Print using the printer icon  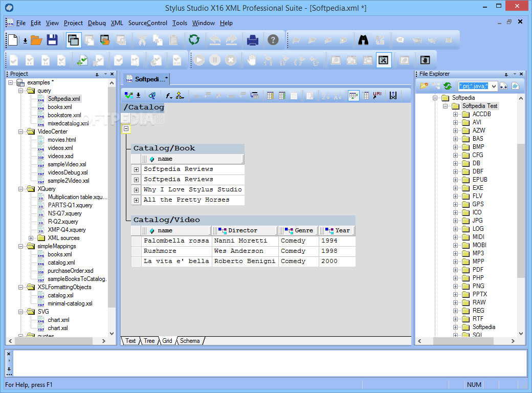click(252, 40)
